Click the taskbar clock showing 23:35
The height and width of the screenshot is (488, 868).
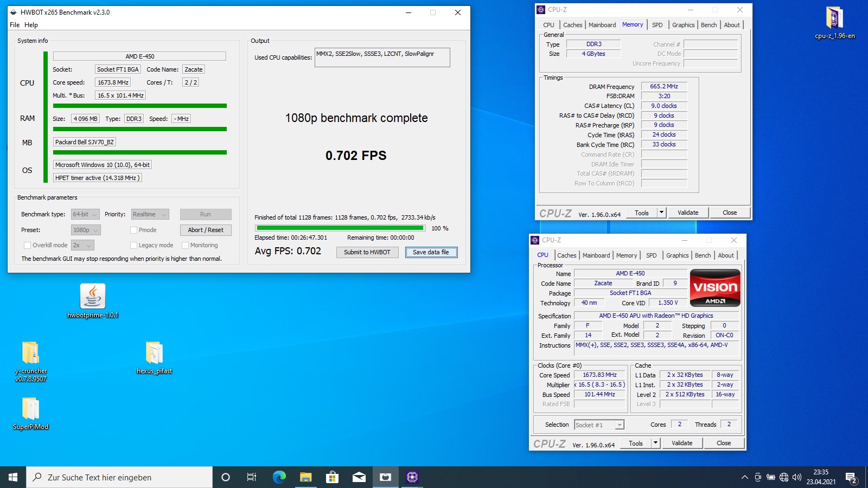click(x=821, y=477)
